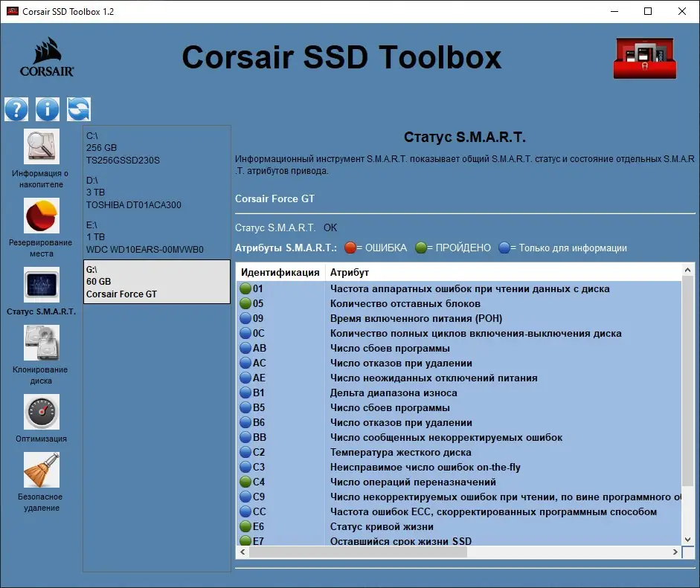Click the scroll up arrow of the attribute list
Screen dimensions: 700x588
[687, 270]
